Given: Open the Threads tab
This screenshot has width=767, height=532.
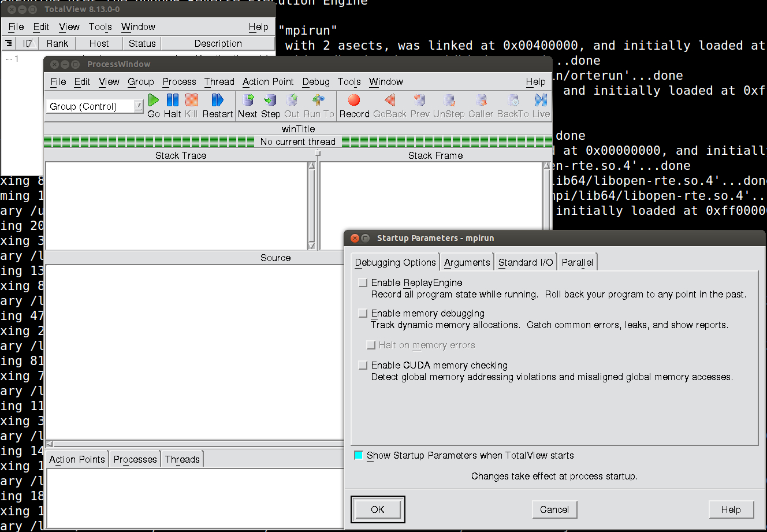Looking at the screenshot, I should pos(182,459).
